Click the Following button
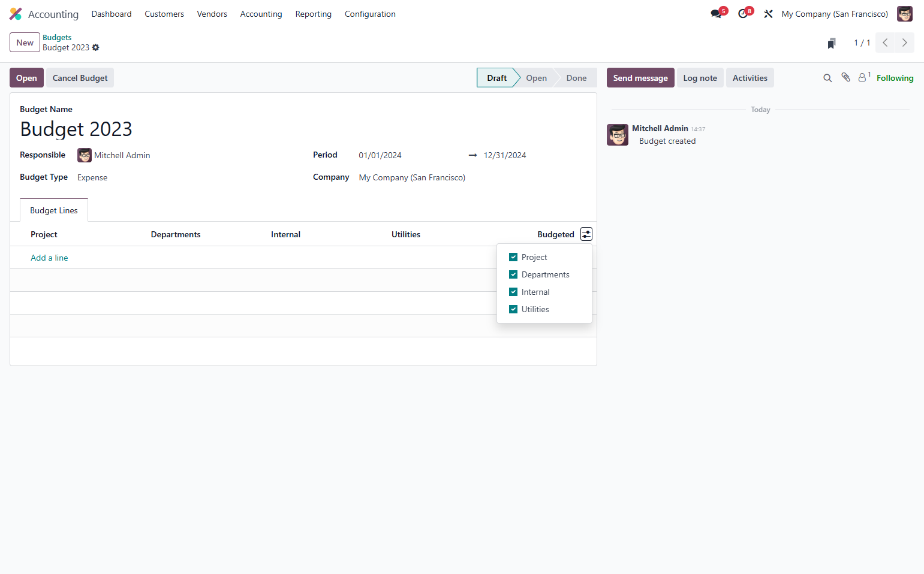 [895, 78]
